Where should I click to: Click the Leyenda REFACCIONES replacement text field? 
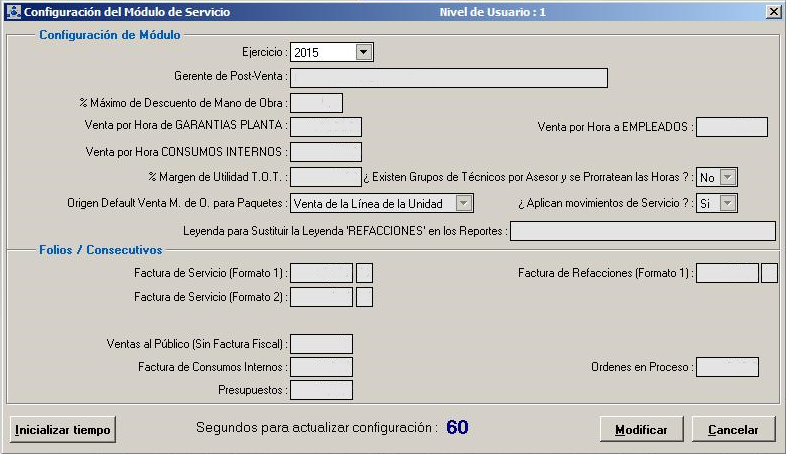coord(642,231)
